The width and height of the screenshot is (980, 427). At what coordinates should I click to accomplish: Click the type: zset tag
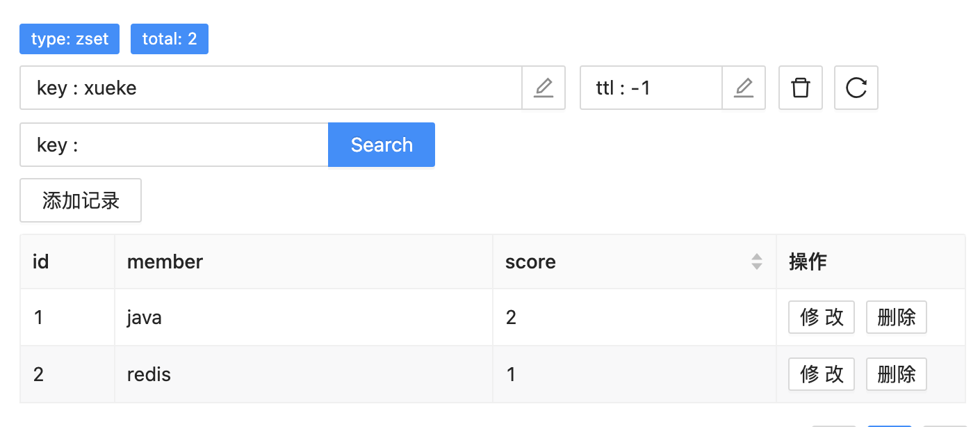pos(70,39)
